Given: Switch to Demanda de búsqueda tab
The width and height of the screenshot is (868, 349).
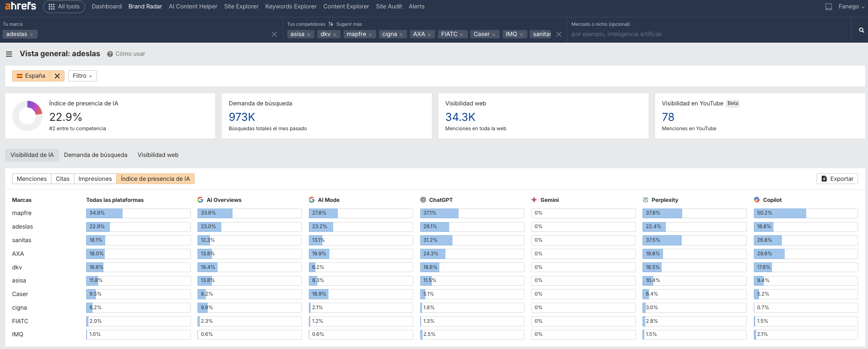Looking at the screenshot, I should (x=95, y=155).
